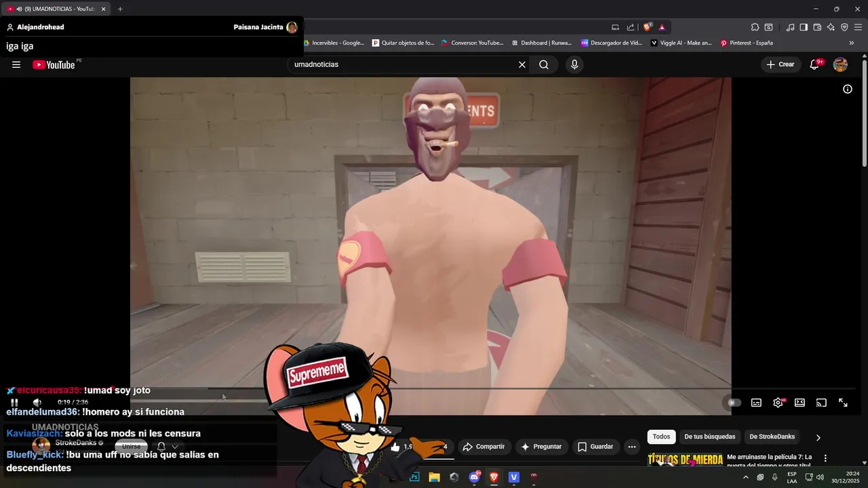
Task: Open the notification bell dropdown next to Unirse
Action: [x=167, y=447]
